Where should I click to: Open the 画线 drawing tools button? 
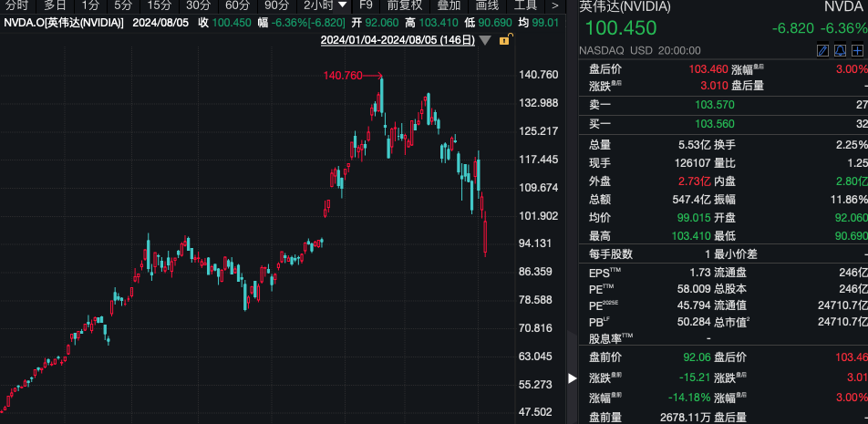point(487,5)
